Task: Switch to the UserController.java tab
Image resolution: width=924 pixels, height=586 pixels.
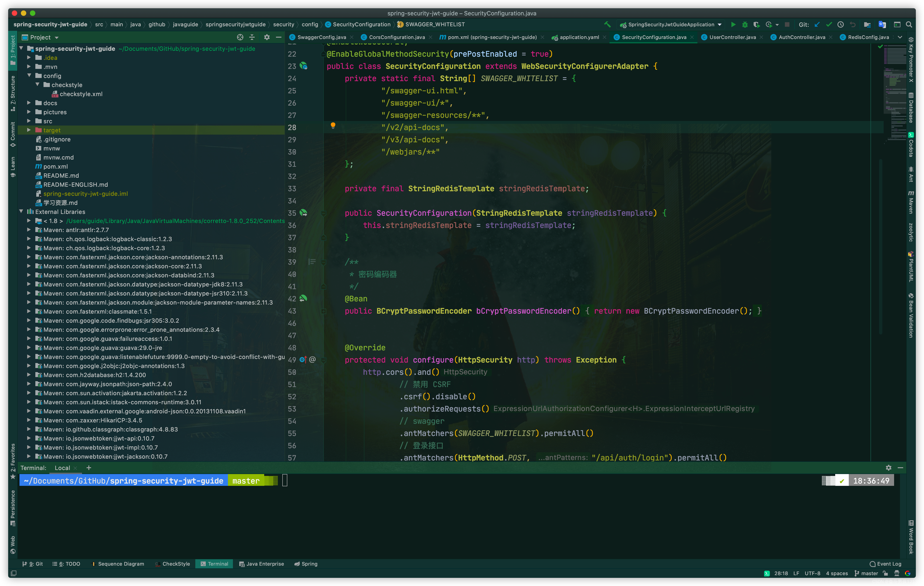Action: 732,37
